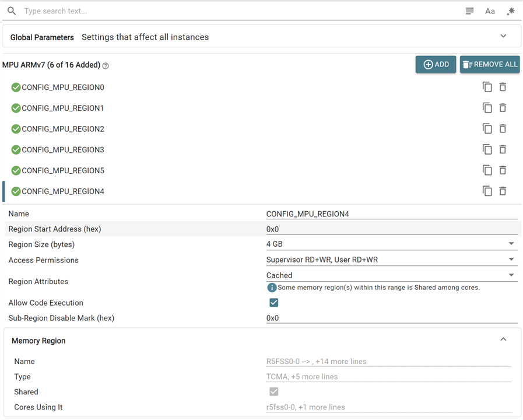The height and width of the screenshot is (420, 523).
Task: Click the Shared memory region checkbox
Action: [273, 392]
